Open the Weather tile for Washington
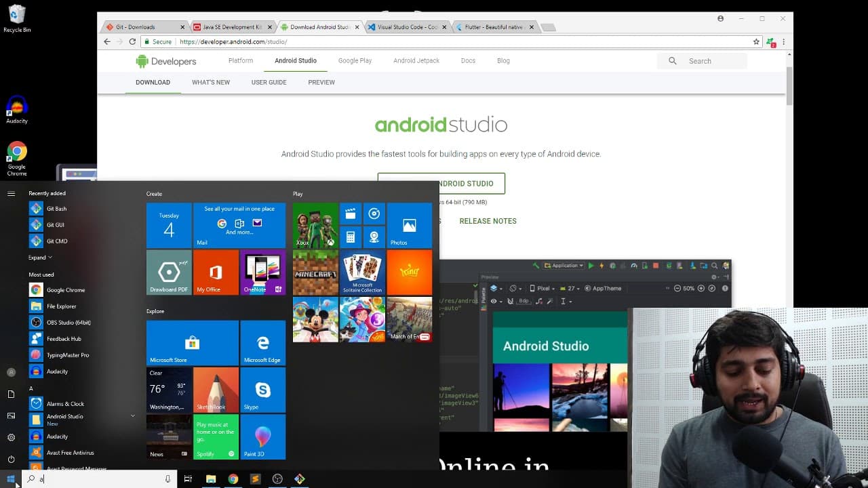 169,390
